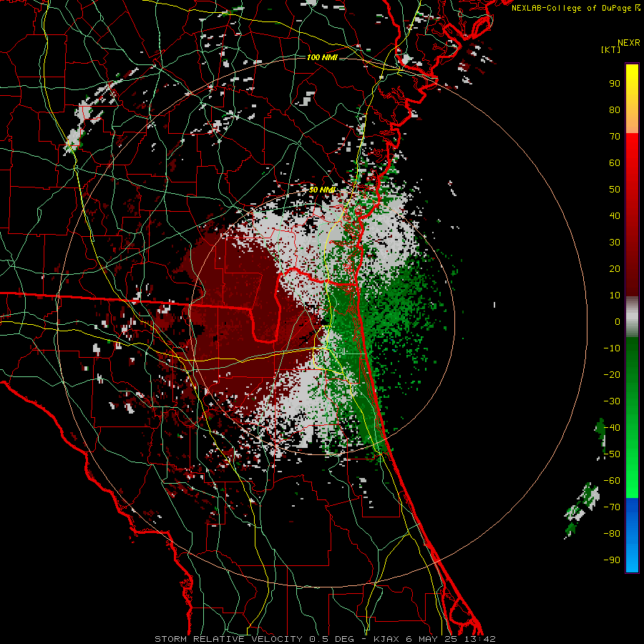The image size is (644, 644).
Task: Click the 50 value on the velocity scale
Action: click(615, 190)
